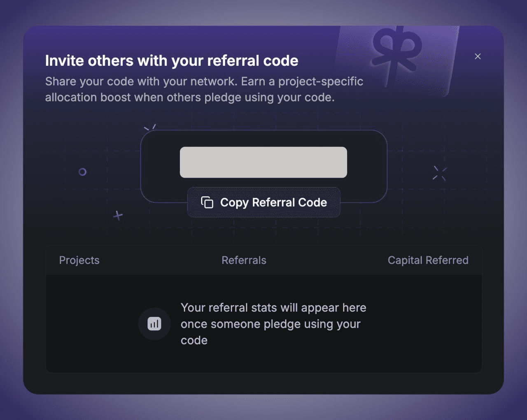Click the grey referral code field

click(x=263, y=162)
